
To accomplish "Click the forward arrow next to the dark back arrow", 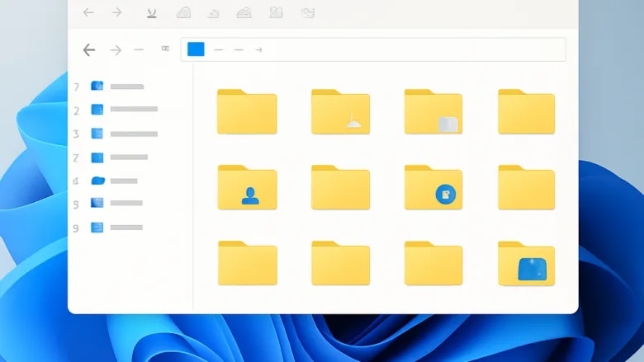I will pos(116,50).
